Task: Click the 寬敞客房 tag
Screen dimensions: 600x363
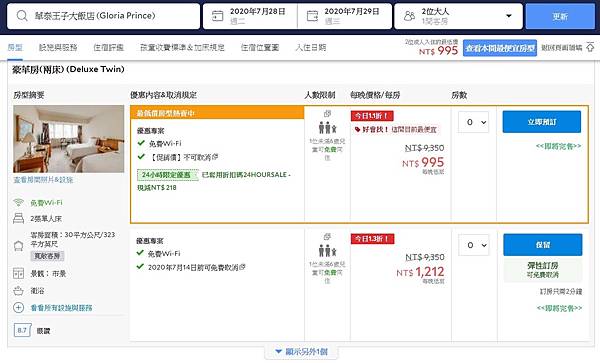Action: 47,256
